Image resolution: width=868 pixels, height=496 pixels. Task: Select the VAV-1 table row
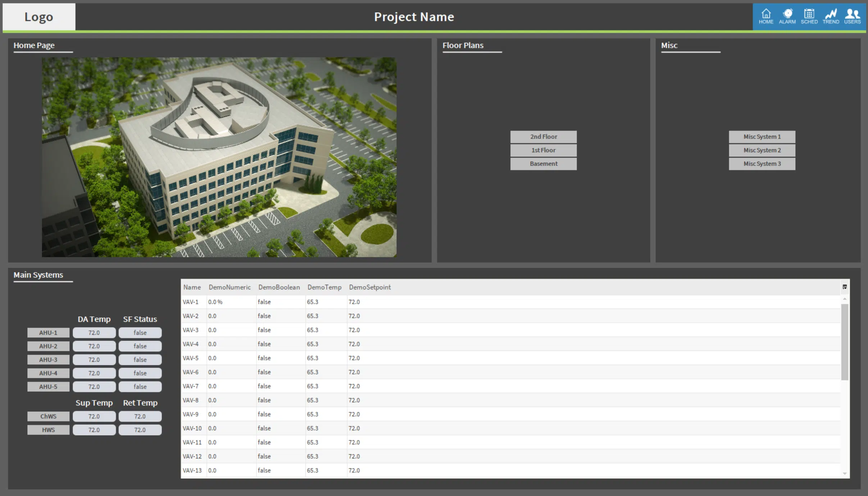click(x=511, y=302)
